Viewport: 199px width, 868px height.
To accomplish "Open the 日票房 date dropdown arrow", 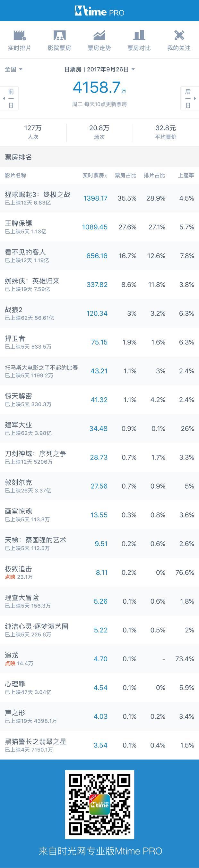I will coord(133,69).
